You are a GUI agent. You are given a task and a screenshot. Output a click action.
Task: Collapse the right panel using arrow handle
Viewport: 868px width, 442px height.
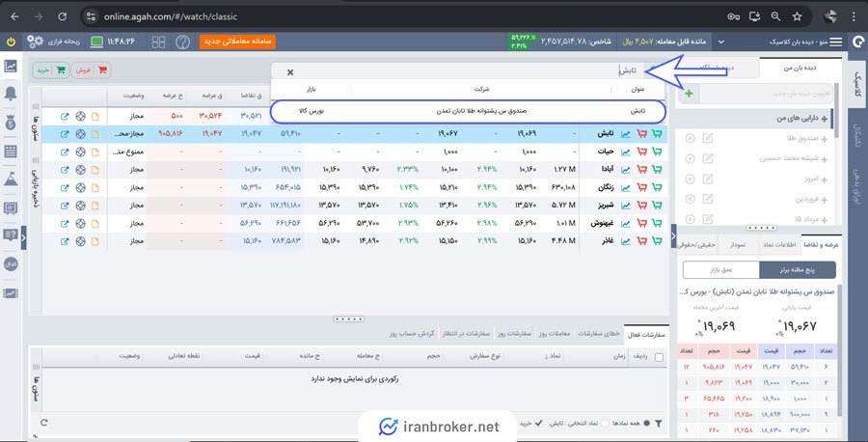[674, 235]
